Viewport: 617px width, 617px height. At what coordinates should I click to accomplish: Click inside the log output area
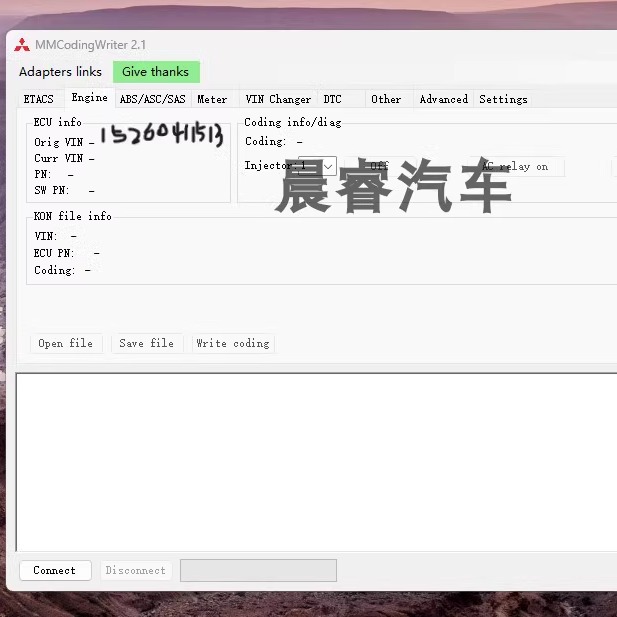coord(316,462)
